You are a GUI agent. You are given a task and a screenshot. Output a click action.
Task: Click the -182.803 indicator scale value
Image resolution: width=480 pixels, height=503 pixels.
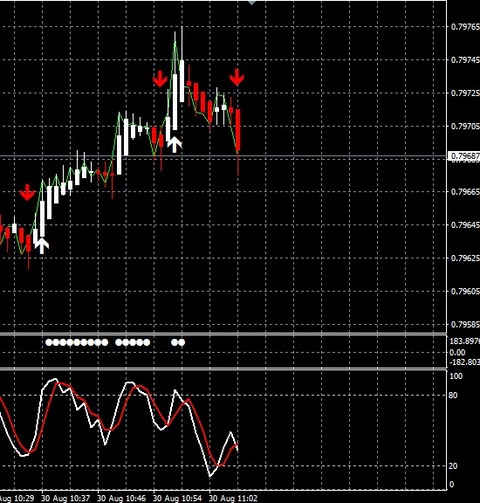point(465,362)
